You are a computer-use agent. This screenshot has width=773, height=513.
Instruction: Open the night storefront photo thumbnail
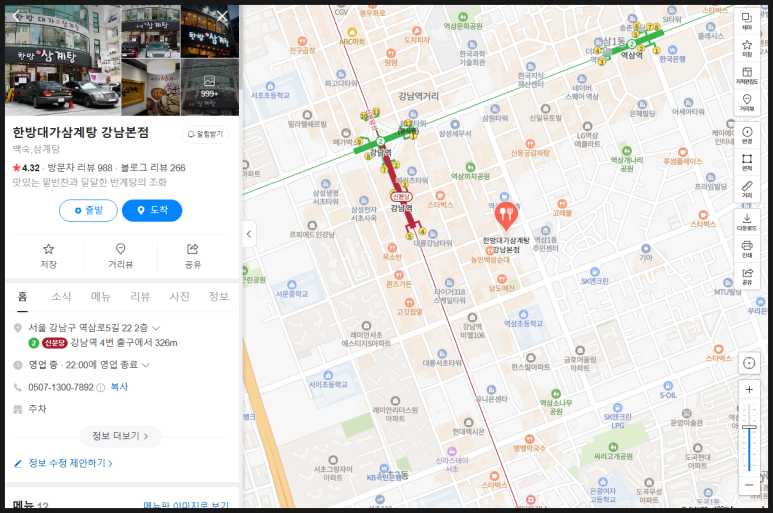coord(210,31)
